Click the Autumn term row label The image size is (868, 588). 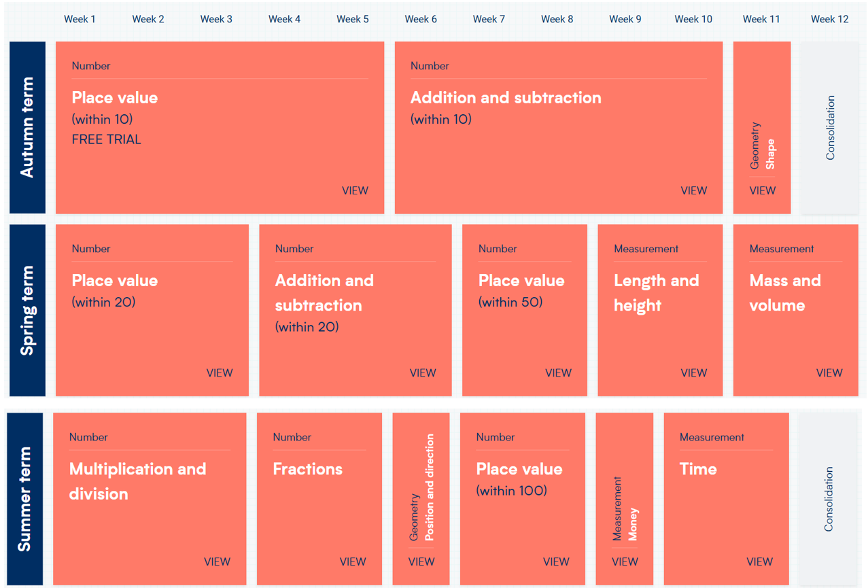[x=27, y=128]
